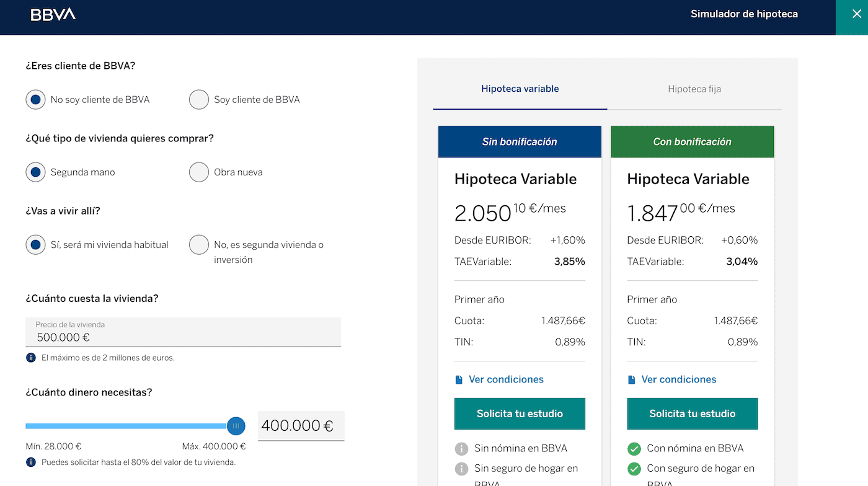Click the 400.000 € amount input
Screen dimensions: 868x486
point(301,426)
